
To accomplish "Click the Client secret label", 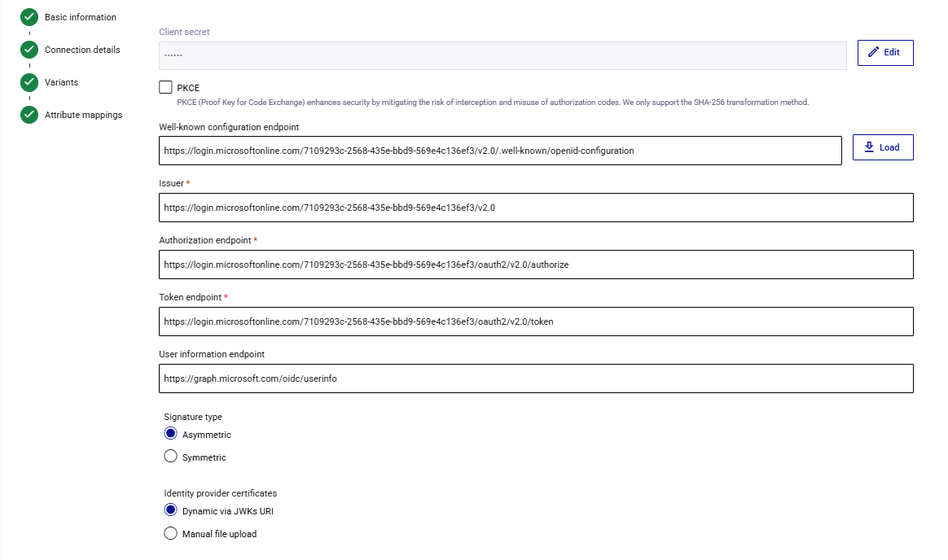I will click(x=184, y=32).
